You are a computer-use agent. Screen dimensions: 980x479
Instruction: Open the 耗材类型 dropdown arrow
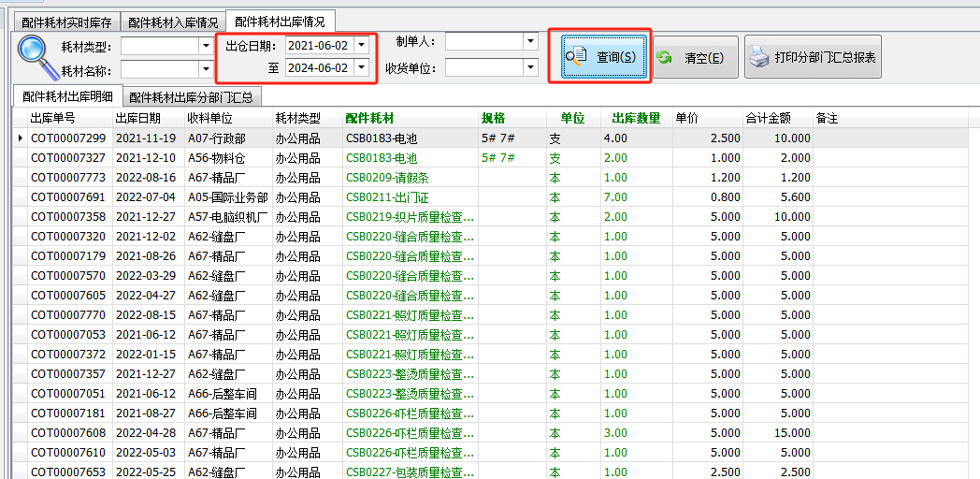(x=206, y=46)
